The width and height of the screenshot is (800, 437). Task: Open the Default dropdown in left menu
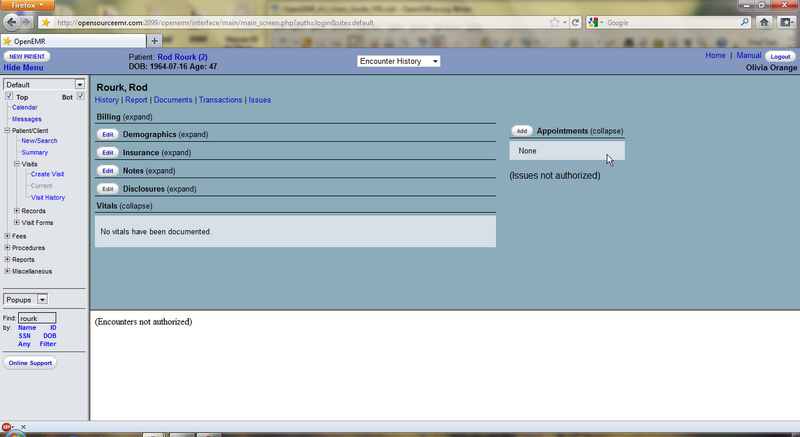point(45,85)
